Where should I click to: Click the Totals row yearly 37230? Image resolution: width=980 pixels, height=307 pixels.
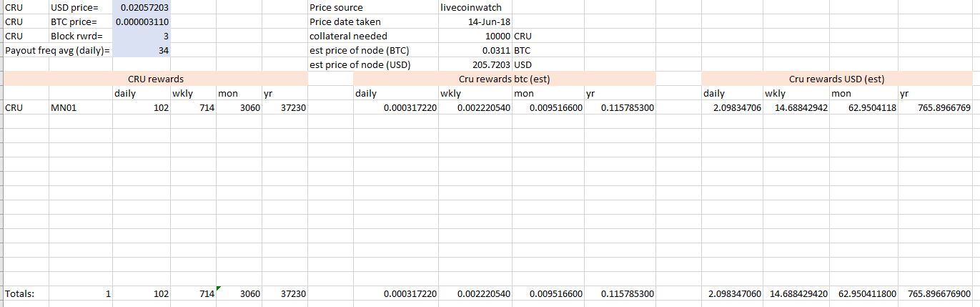284,293
